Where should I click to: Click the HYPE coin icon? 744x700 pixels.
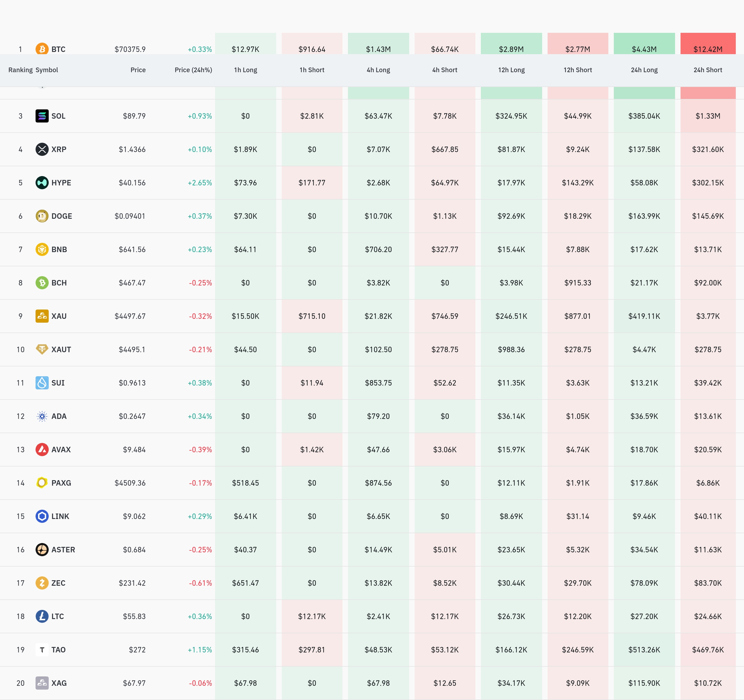[42, 183]
